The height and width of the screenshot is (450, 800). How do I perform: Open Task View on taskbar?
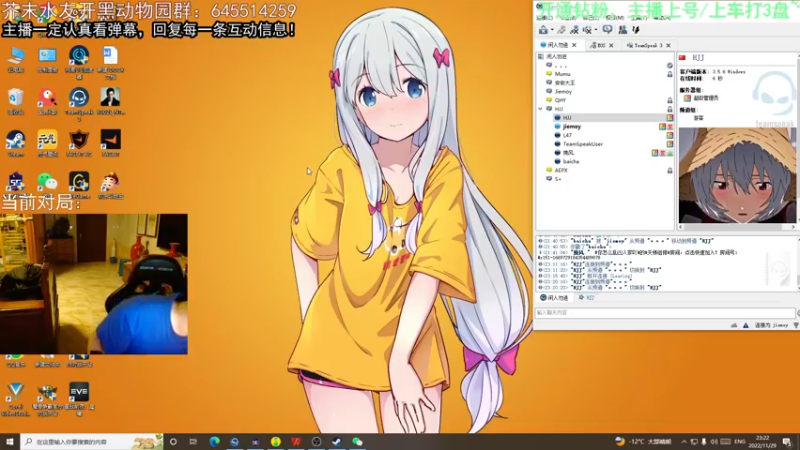click(193, 441)
